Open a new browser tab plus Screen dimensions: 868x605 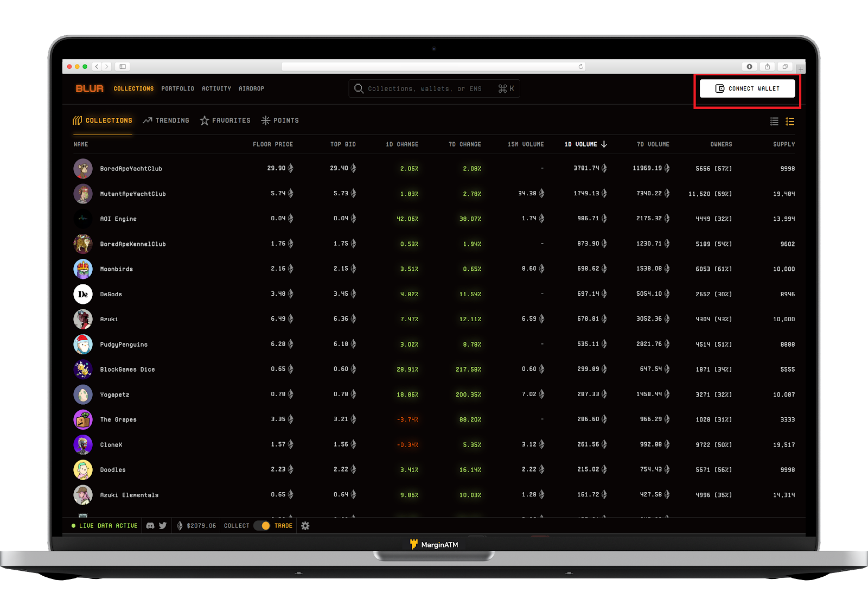coord(801,69)
